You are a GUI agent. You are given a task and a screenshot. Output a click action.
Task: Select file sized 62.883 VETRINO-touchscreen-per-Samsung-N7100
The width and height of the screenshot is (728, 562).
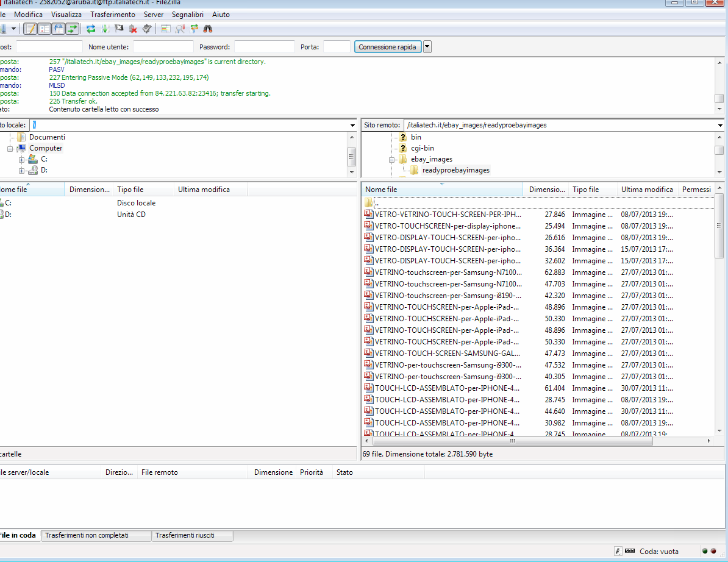[x=538, y=272]
